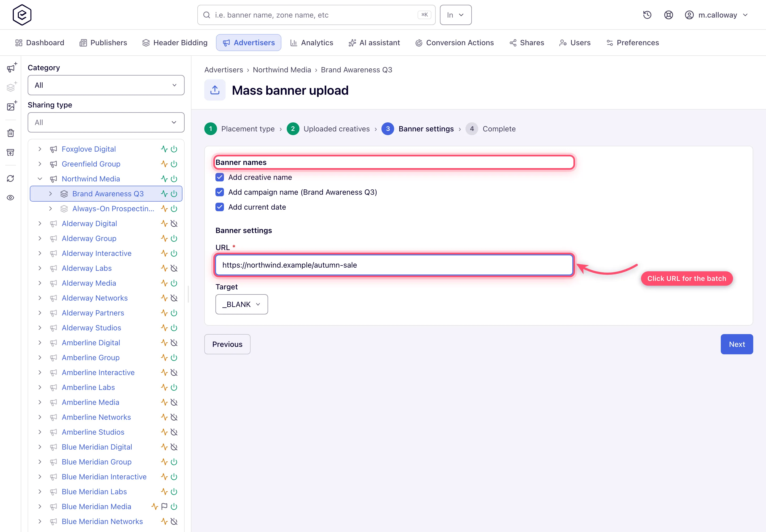This screenshot has height=532, width=766.
Task: Open the Target _BLANK dropdown
Action: (x=242, y=304)
